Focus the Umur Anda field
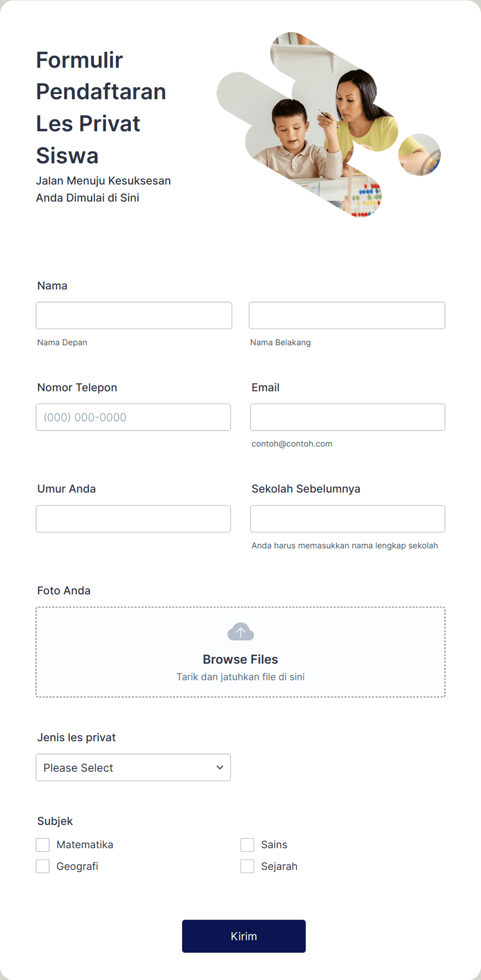This screenshot has height=980, width=481. 133,519
